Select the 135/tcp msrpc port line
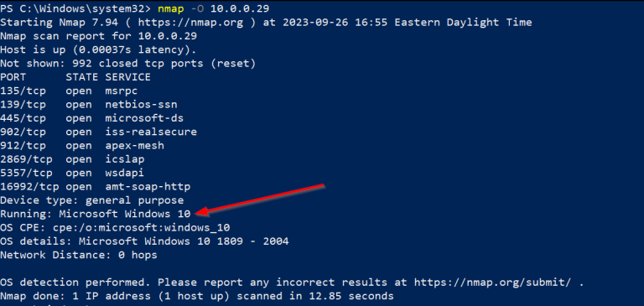Screen dimensions: 644x306 pyautogui.click(x=69, y=91)
